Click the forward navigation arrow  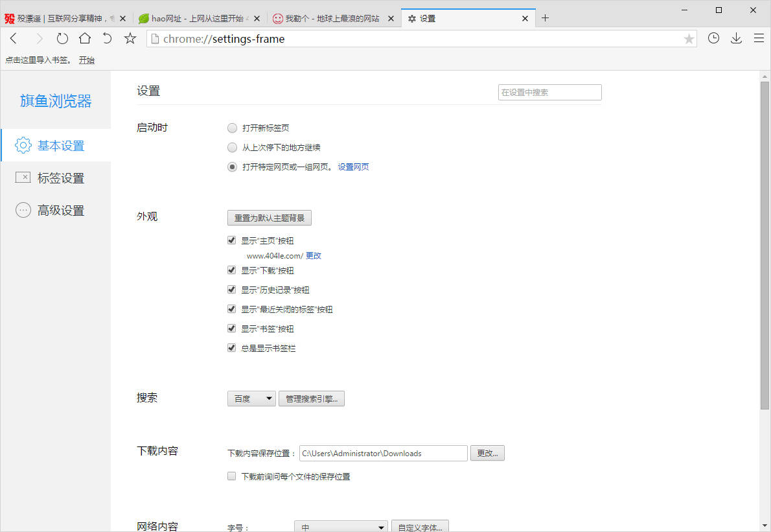40,38
